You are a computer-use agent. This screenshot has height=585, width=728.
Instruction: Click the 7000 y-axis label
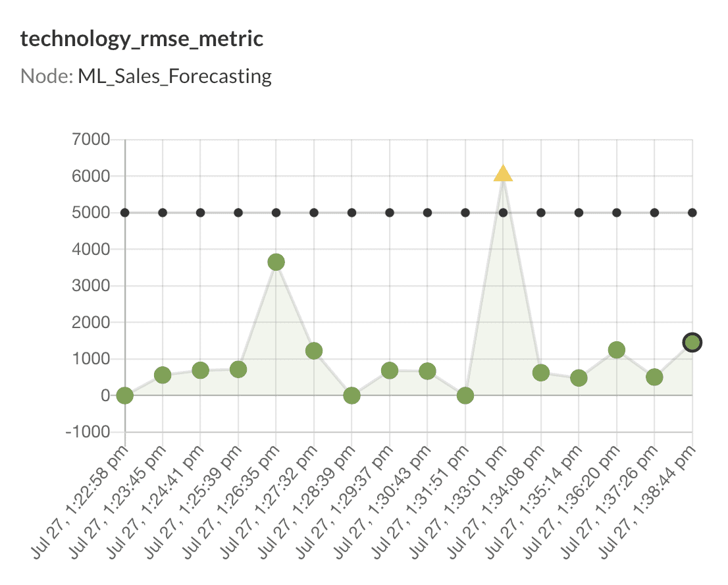pyautogui.click(x=91, y=140)
